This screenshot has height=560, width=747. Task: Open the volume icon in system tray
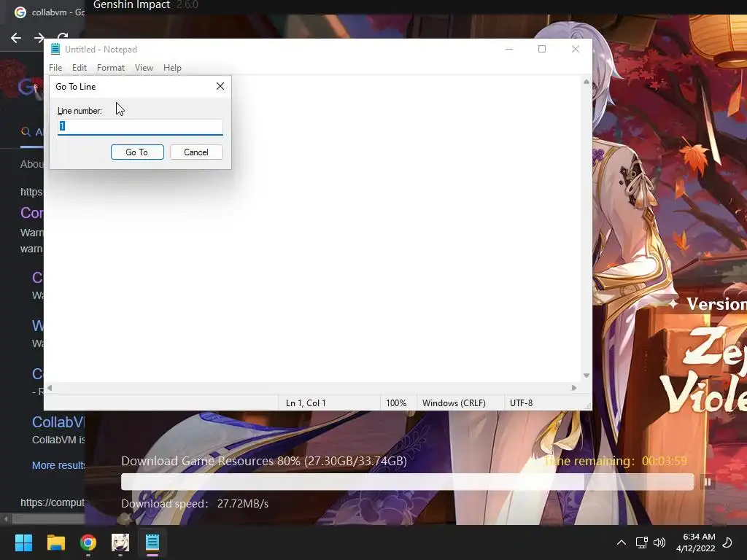tap(659, 542)
